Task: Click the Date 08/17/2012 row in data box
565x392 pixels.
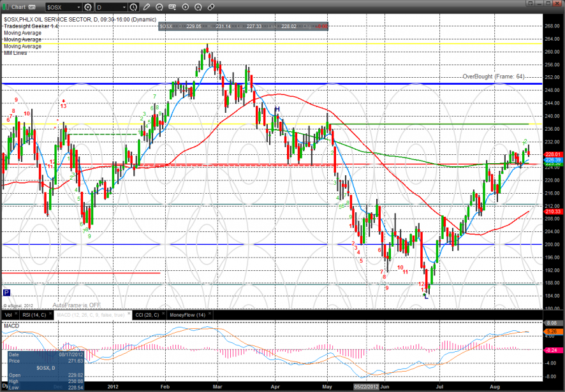Action: coord(46,354)
